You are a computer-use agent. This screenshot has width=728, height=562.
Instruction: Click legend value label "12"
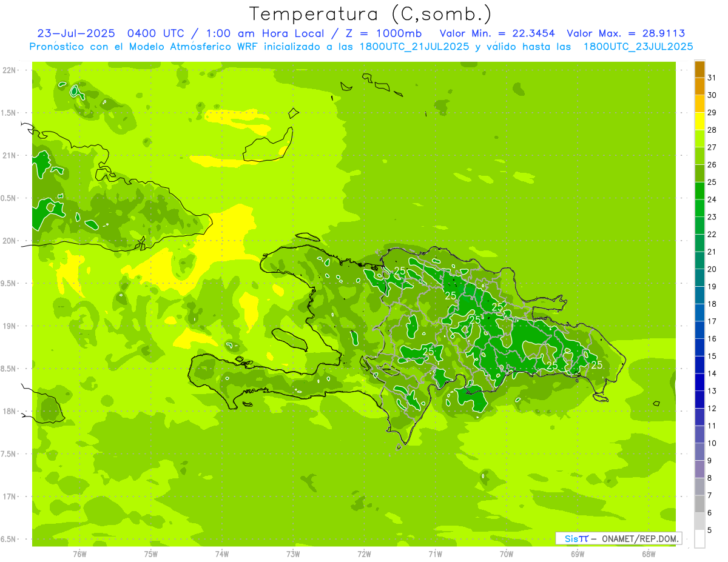pos(712,409)
